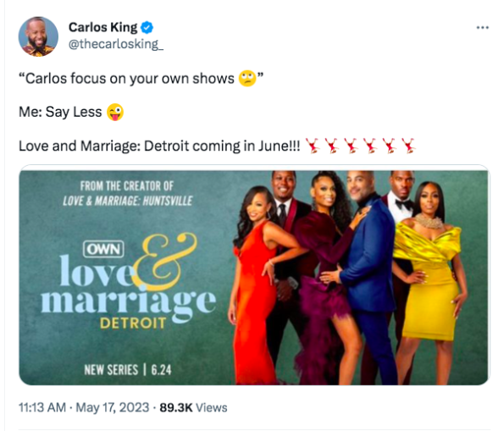Click Carlos King's profile avatar
Image resolution: width=504 pixels, height=431 pixels.
(38, 36)
